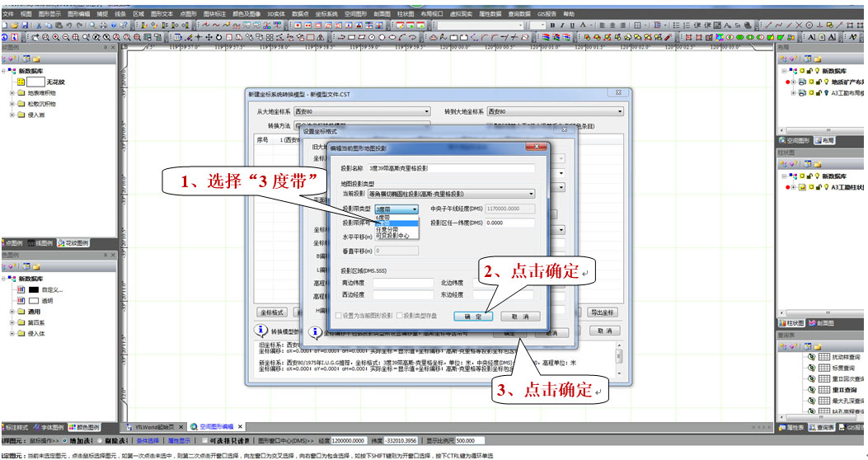This screenshot has width=868, height=460.
Task: Open the 从大地坐标系 dropdown
Action: point(362,111)
